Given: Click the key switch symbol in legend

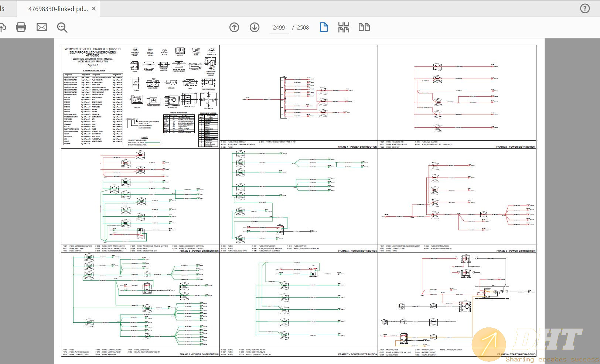Looking at the screenshot, I should pos(209,99).
